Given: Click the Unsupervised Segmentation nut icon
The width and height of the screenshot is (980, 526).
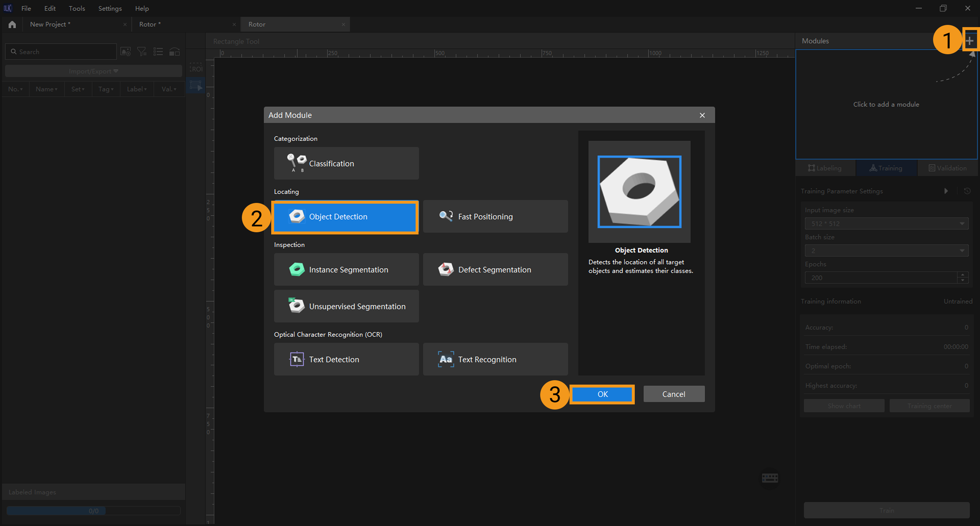Looking at the screenshot, I should pos(296,305).
